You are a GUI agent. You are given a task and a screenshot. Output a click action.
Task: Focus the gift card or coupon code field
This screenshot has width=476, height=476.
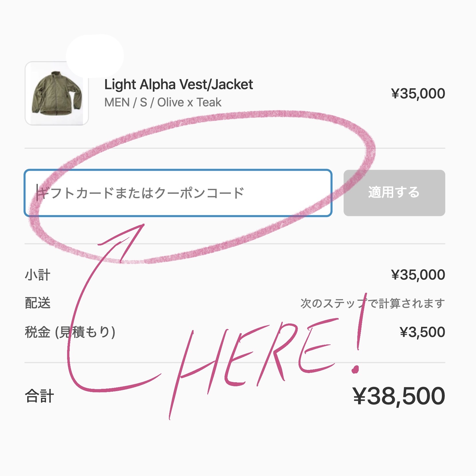point(178,193)
